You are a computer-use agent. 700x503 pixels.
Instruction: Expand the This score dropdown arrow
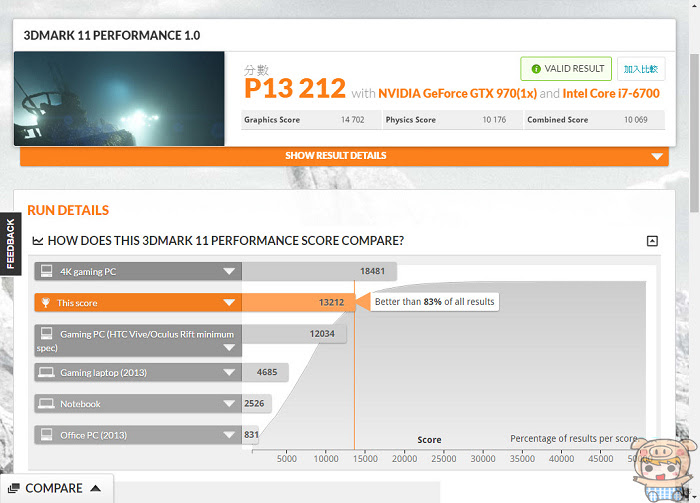click(229, 303)
